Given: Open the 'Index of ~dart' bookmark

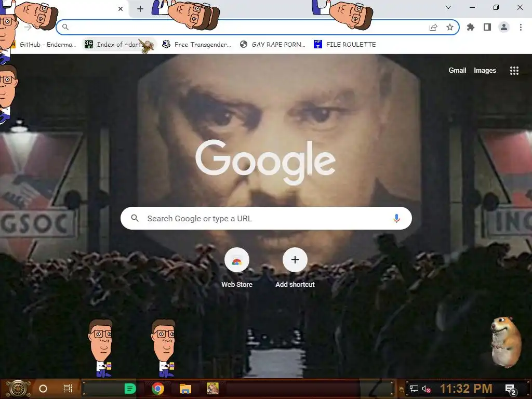Looking at the screenshot, I should click(x=117, y=45).
